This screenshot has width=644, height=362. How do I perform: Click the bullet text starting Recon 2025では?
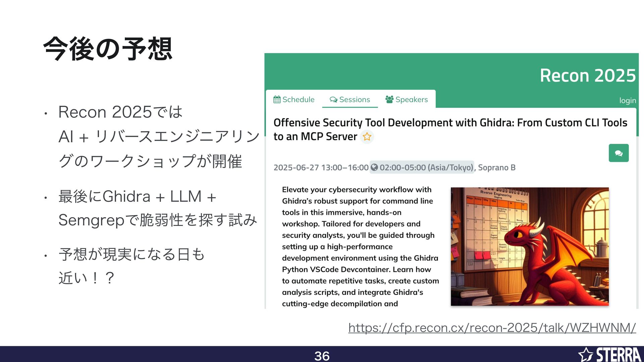point(159,136)
